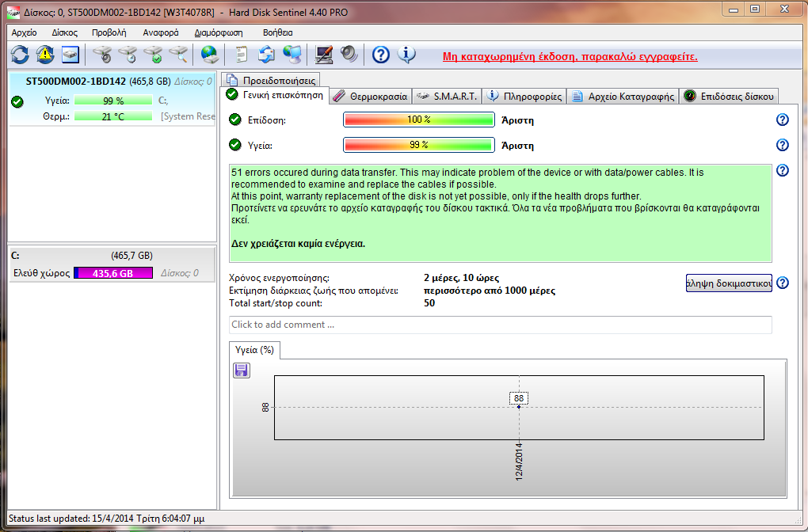Click the unregistered version red link
The height and width of the screenshot is (532, 808).
click(570, 57)
